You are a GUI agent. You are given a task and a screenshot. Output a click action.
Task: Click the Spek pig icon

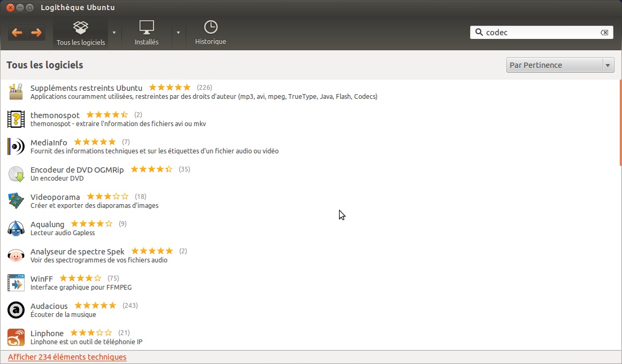(16, 255)
